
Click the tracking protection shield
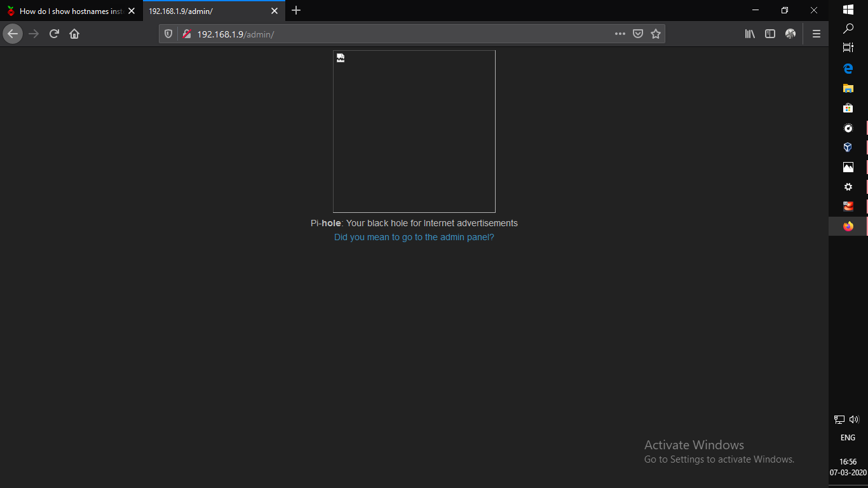point(167,33)
